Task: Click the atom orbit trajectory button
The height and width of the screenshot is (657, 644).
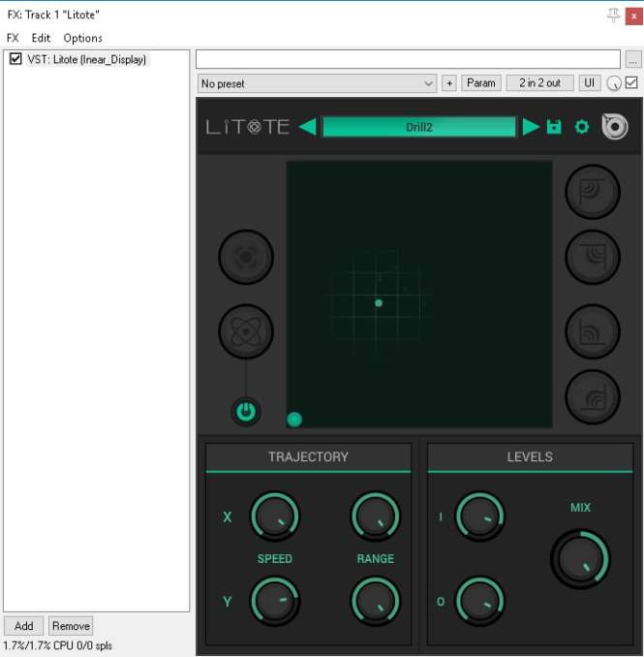Action: [246, 331]
